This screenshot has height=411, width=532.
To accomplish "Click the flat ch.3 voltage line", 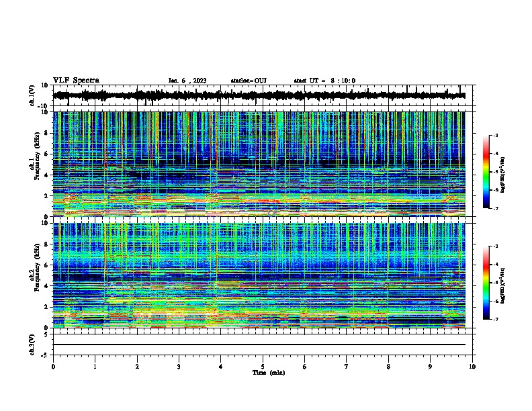I will [x=259, y=345].
